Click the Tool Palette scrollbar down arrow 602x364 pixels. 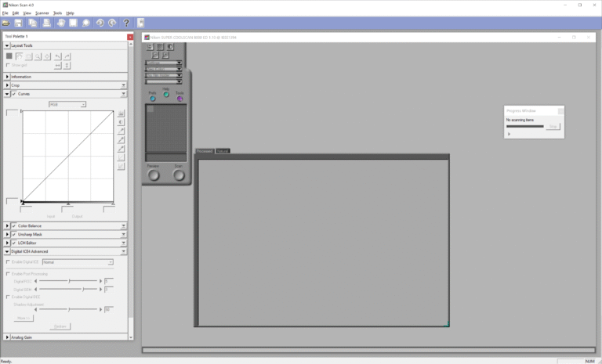pyautogui.click(x=130, y=337)
